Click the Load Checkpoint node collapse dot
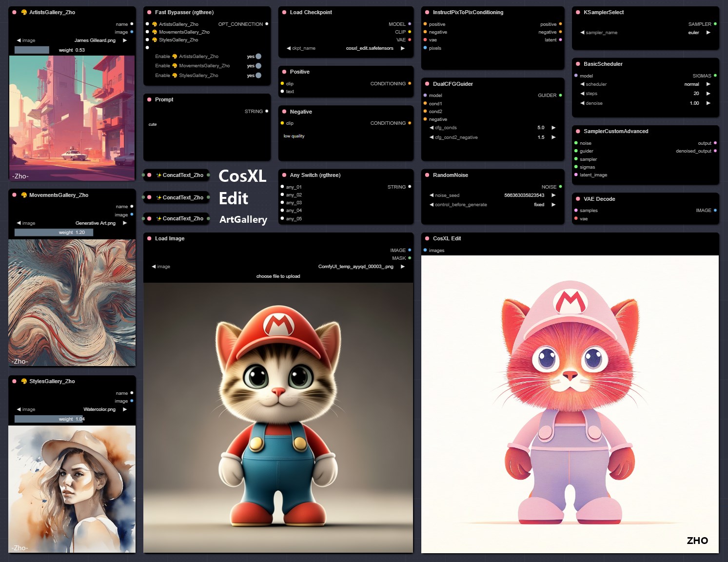This screenshot has width=728, height=562. coord(284,12)
